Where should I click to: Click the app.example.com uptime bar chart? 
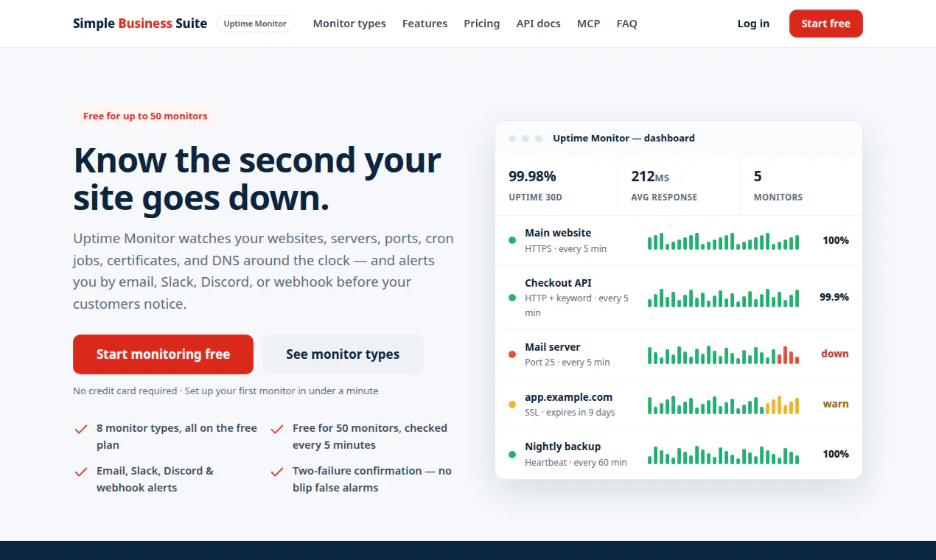point(723,405)
